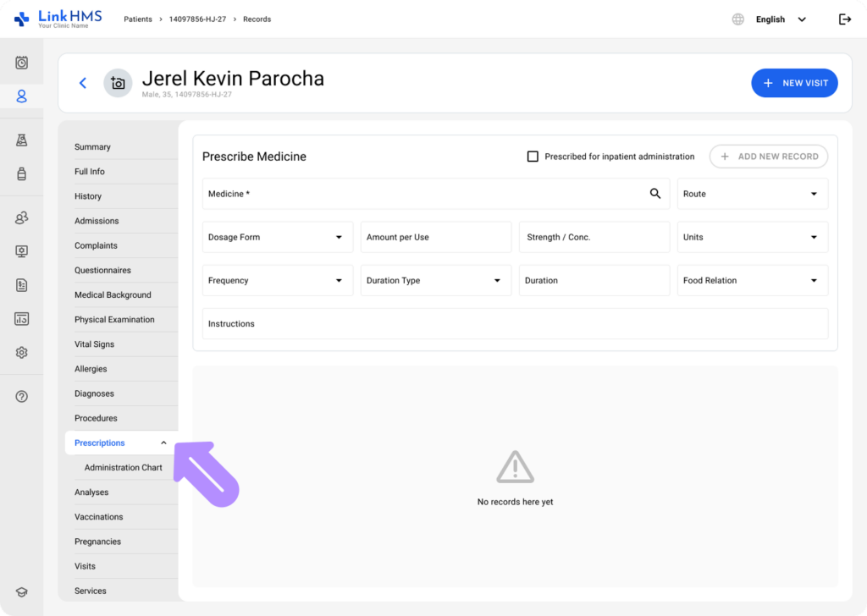Open the Food Relation dropdown
Screen dimensions: 867x616
point(752,280)
